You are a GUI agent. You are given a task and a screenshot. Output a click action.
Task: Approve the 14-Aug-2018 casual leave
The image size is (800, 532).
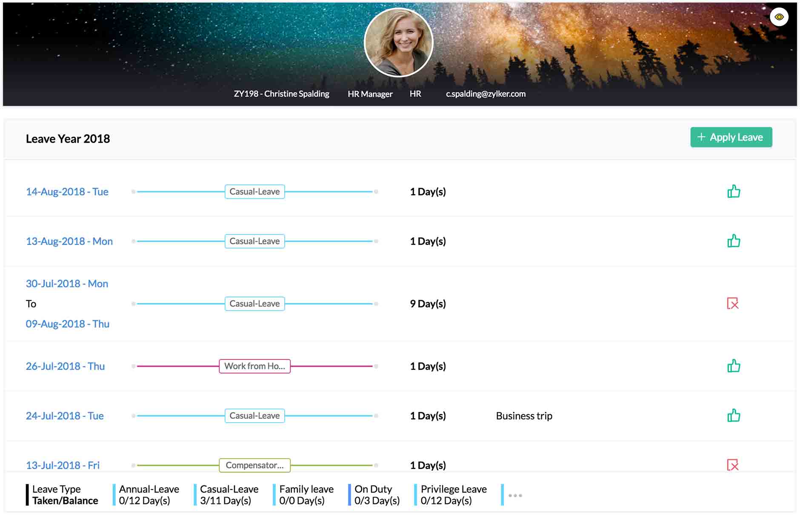pyautogui.click(x=734, y=192)
